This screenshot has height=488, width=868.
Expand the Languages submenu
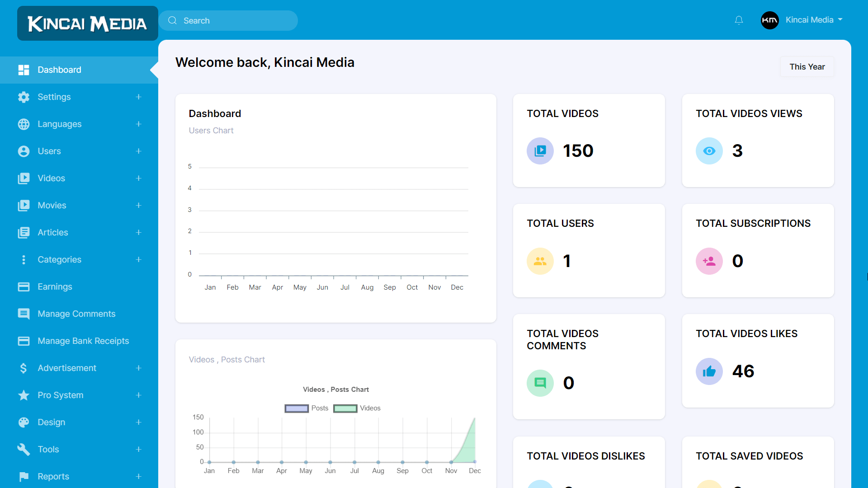pos(138,124)
